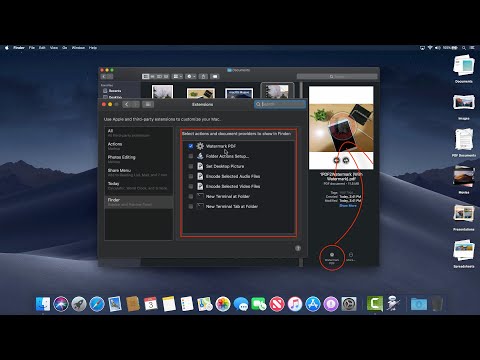Go back in the Extensions preferences window
The width and height of the screenshot is (480, 360).
127,104
